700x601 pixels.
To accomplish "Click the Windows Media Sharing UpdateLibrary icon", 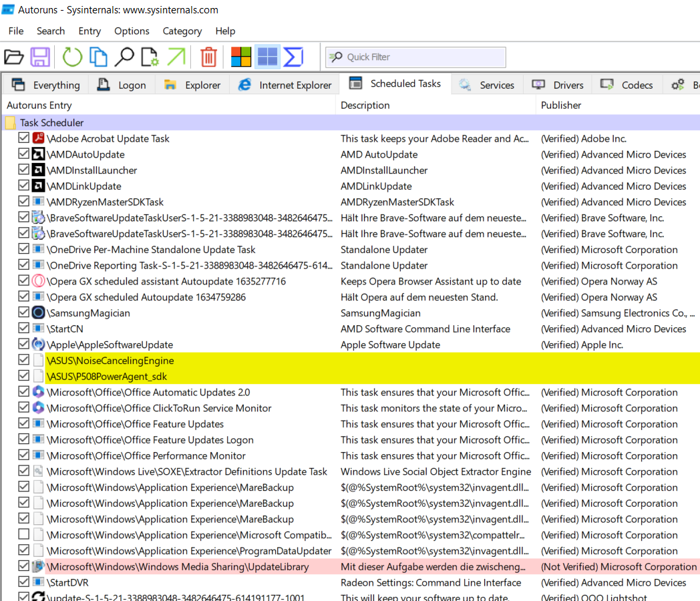I will (38, 567).
